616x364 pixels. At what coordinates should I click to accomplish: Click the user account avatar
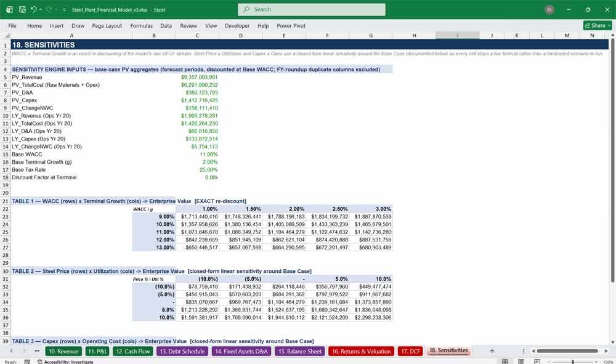pos(549,9)
